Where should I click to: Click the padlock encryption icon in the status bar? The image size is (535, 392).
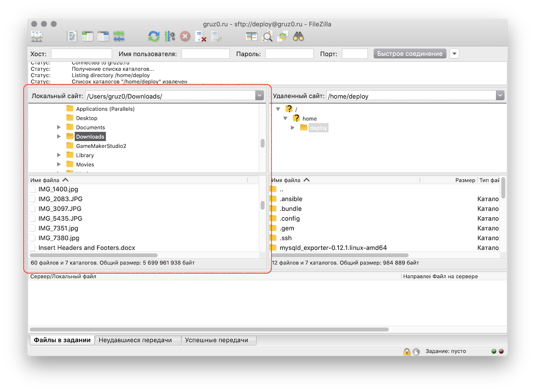pos(406,351)
